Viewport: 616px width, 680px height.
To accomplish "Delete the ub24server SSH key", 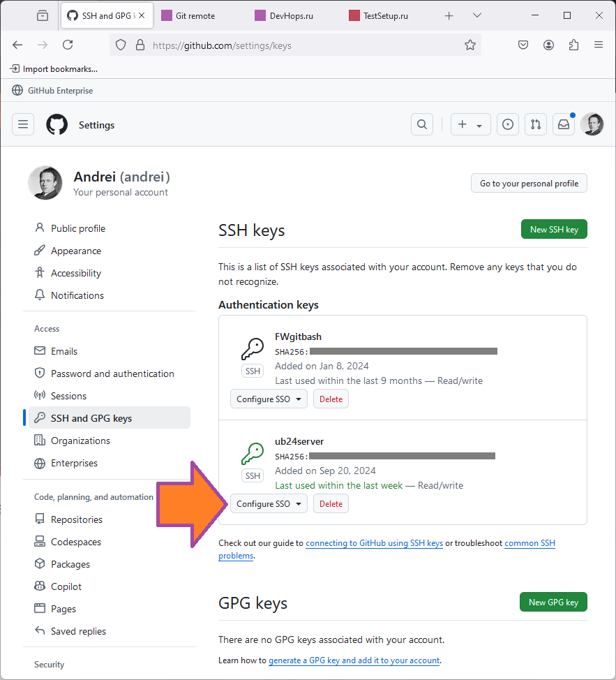I will [331, 503].
